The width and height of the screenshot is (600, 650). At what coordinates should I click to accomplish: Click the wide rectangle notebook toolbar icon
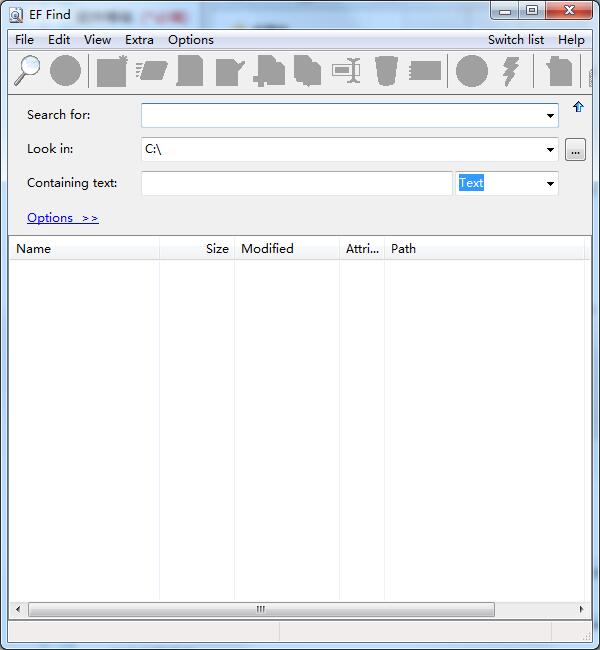pyautogui.click(x=425, y=70)
